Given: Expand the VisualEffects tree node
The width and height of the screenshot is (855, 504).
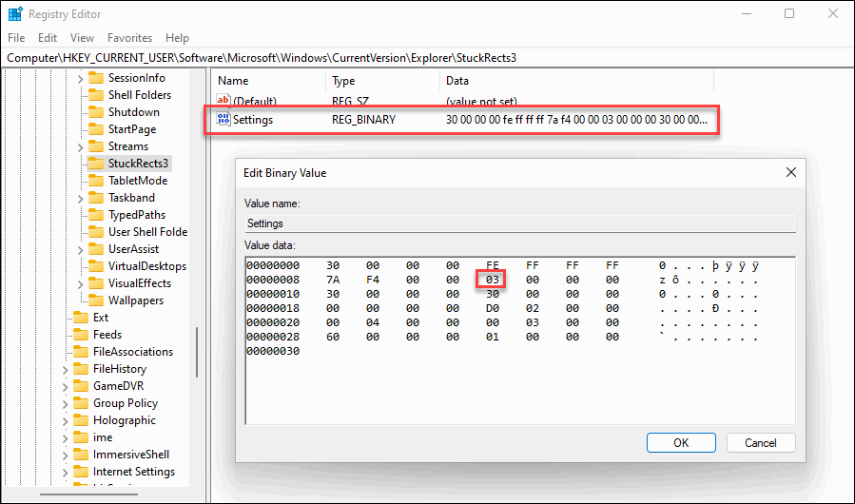Looking at the screenshot, I should (x=80, y=284).
